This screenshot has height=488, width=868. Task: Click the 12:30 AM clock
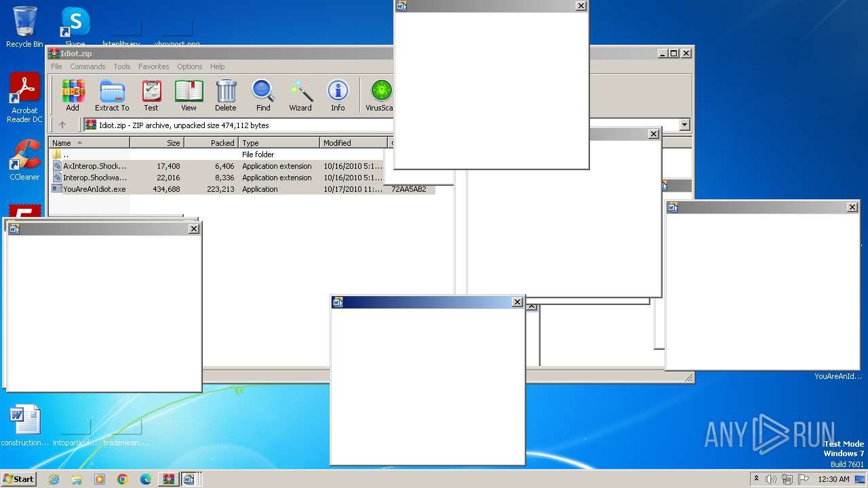833,479
